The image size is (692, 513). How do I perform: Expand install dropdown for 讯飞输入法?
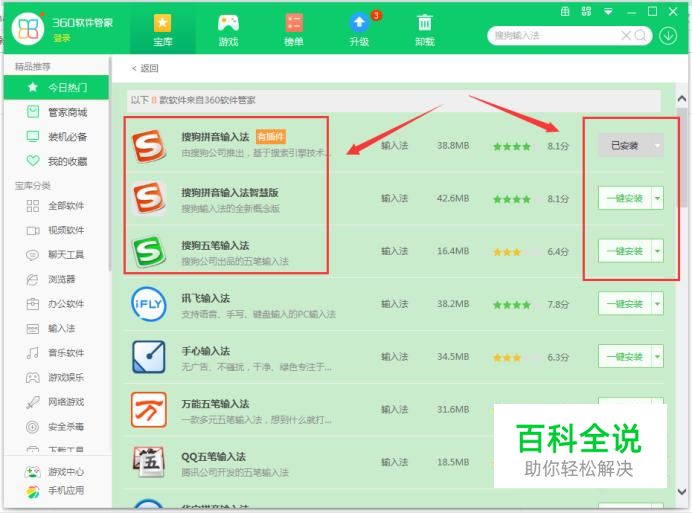658,304
